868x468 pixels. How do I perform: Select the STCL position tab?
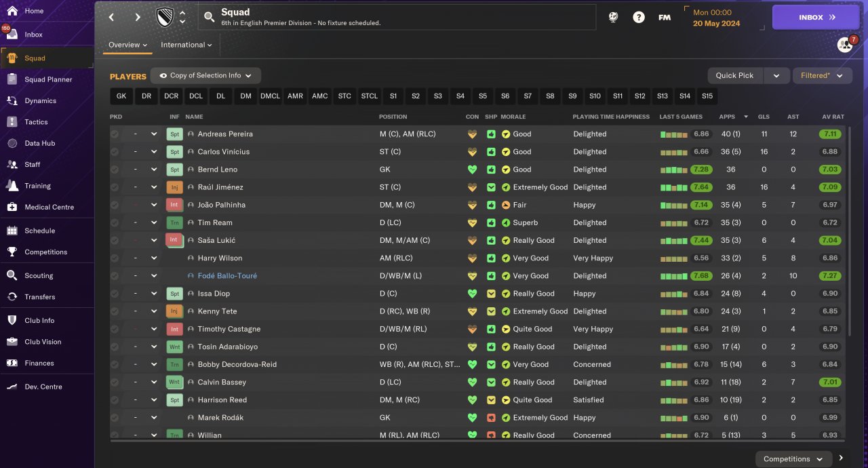(x=370, y=96)
